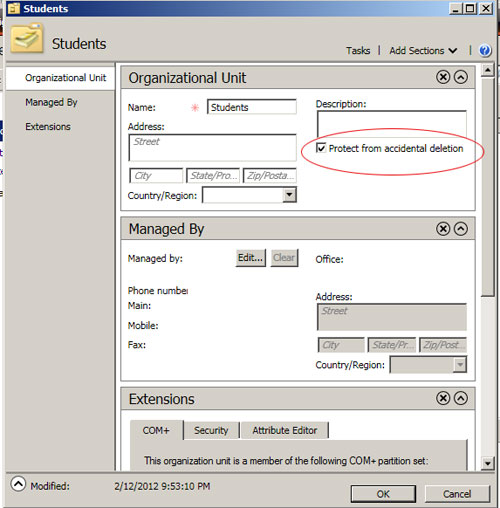Viewport: 500px width, 508px height.
Task: Click the Office: label
Action: click(x=329, y=259)
